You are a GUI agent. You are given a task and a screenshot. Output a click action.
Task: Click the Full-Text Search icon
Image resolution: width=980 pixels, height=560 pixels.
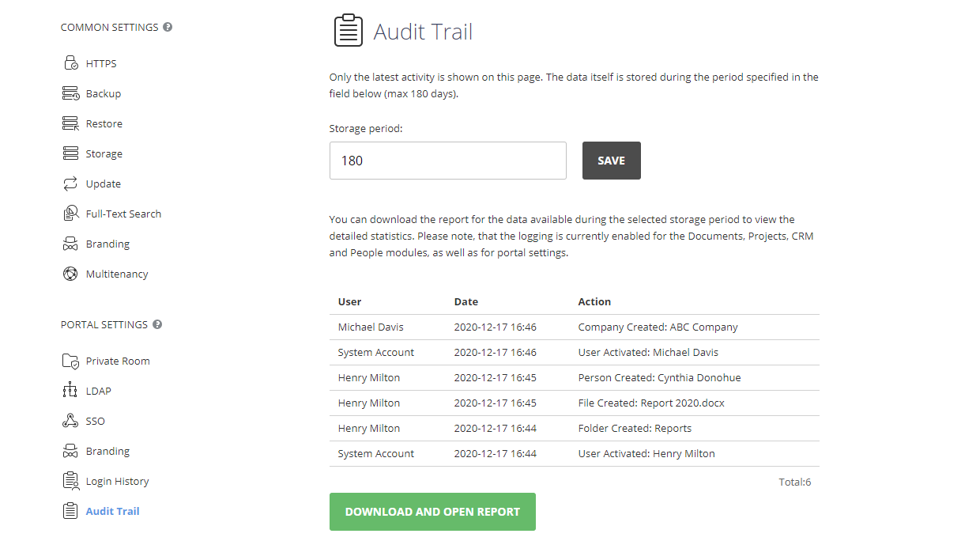click(70, 213)
